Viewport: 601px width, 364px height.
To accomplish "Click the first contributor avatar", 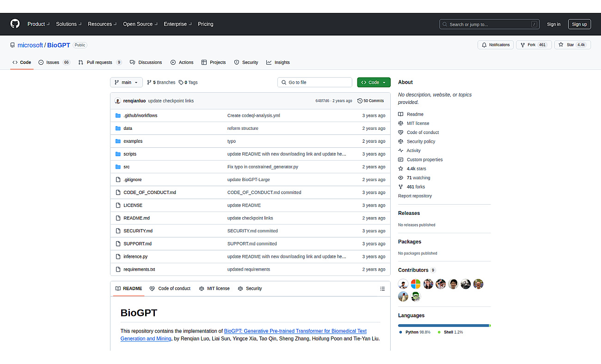I will (403, 284).
